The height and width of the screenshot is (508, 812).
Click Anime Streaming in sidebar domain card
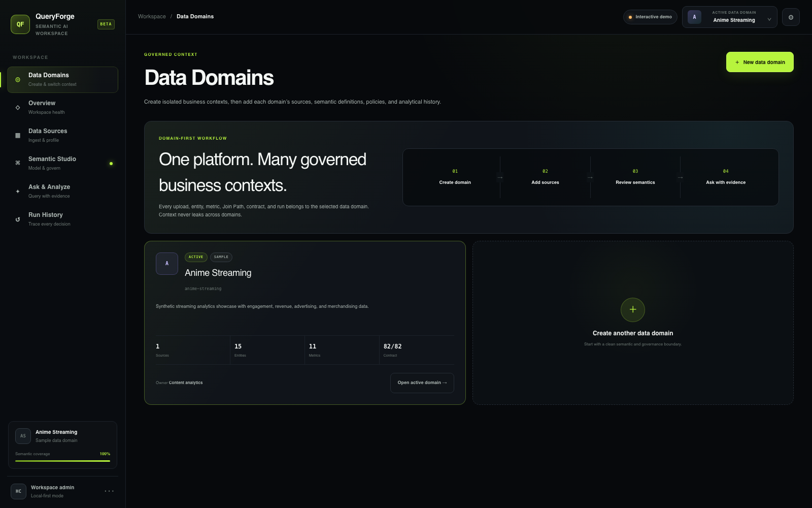56,432
